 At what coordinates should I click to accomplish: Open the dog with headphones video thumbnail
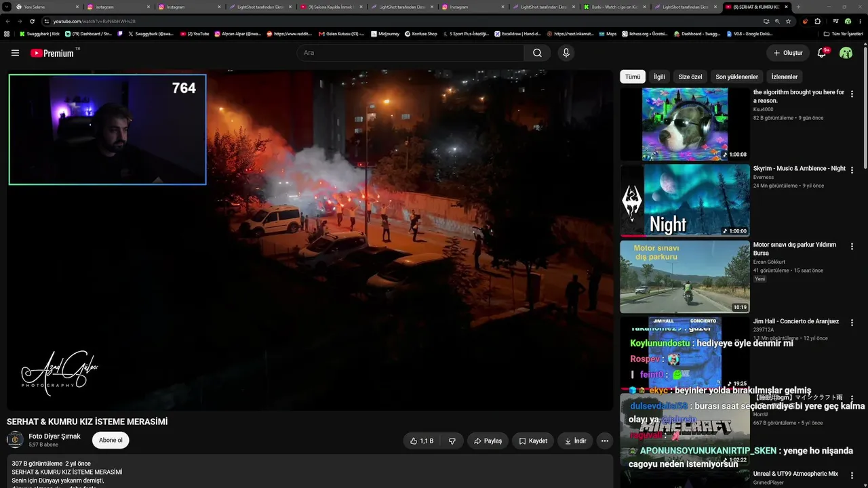685,124
